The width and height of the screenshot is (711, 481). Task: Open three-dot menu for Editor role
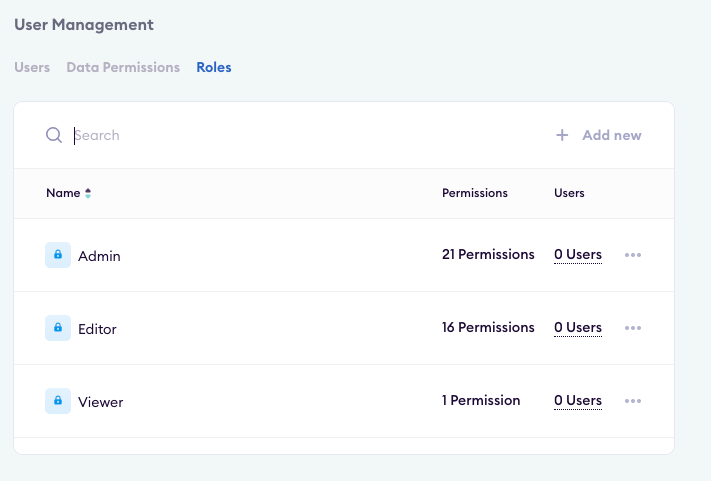click(x=632, y=328)
